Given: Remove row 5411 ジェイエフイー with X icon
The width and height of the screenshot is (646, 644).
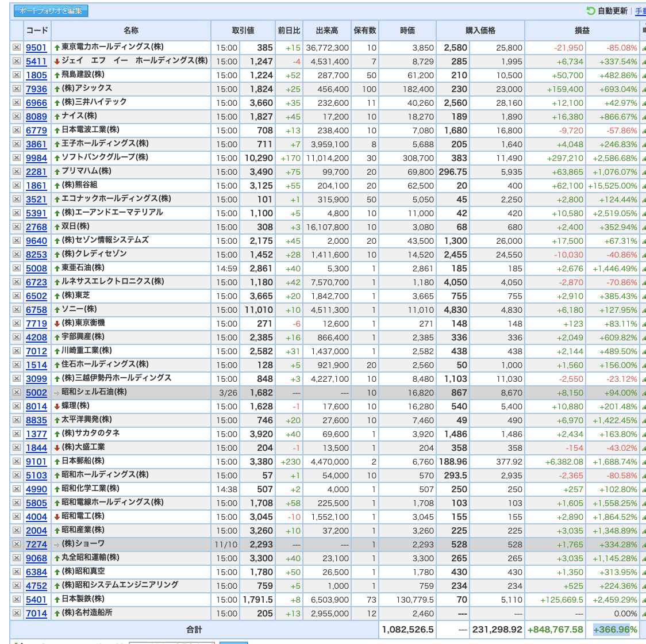Looking at the screenshot, I should [17, 61].
